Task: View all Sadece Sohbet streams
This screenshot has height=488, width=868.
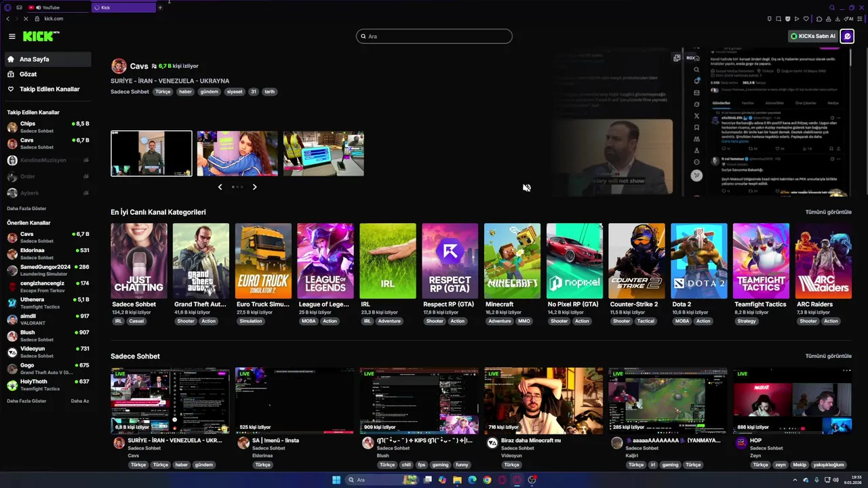Action: tap(828, 356)
